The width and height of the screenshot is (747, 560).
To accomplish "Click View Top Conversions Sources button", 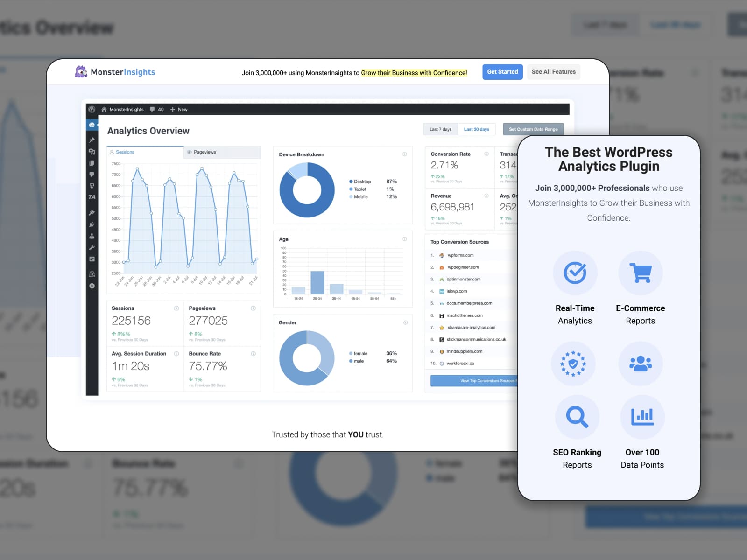I will (474, 381).
